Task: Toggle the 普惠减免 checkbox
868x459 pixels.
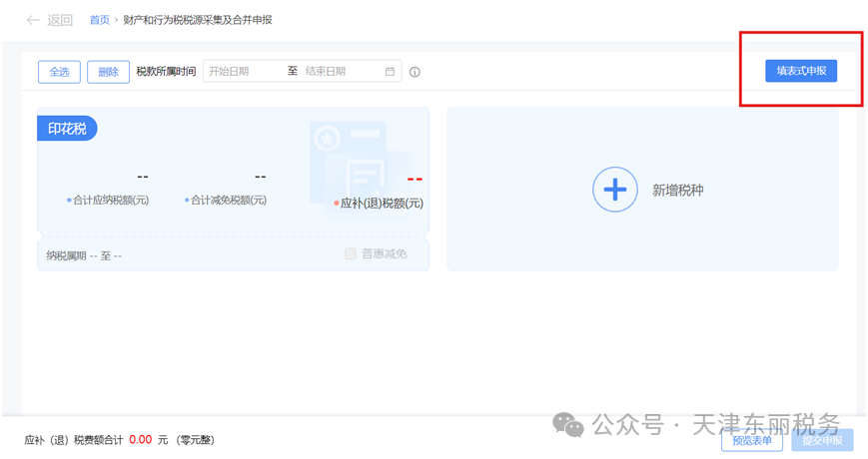Action: [351, 253]
